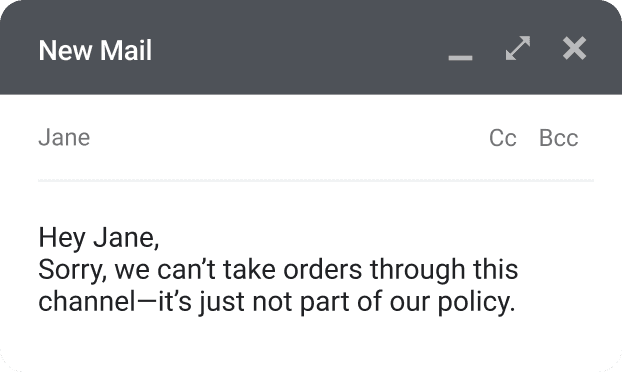The width and height of the screenshot is (622, 372).
Task: Click the word Sorry in the message
Action: click(x=72, y=270)
